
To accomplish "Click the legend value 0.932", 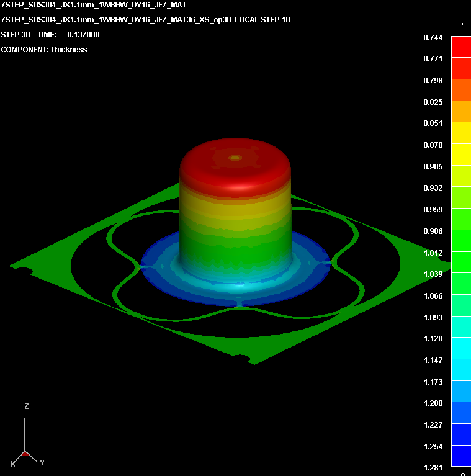I will coord(433,187).
